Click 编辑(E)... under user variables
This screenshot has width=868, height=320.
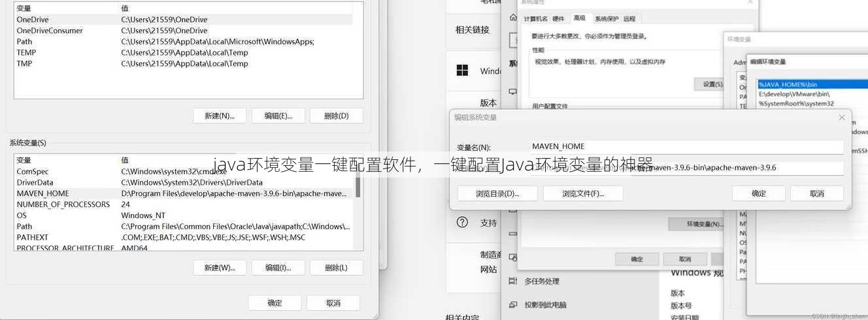(x=278, y=116)
